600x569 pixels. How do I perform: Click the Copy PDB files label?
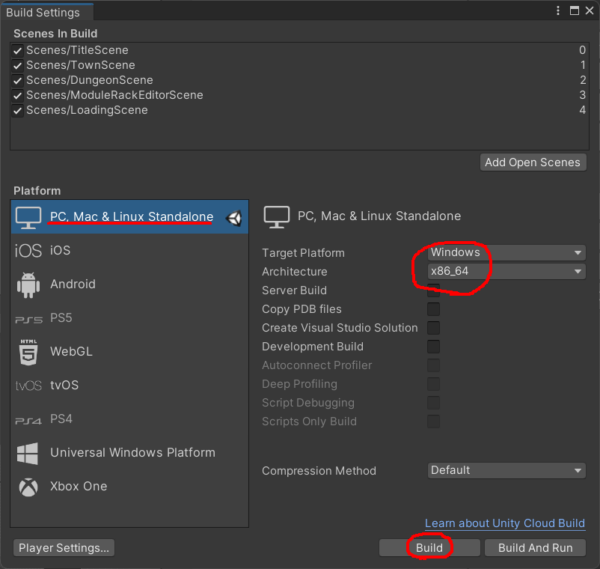(302, 309)
